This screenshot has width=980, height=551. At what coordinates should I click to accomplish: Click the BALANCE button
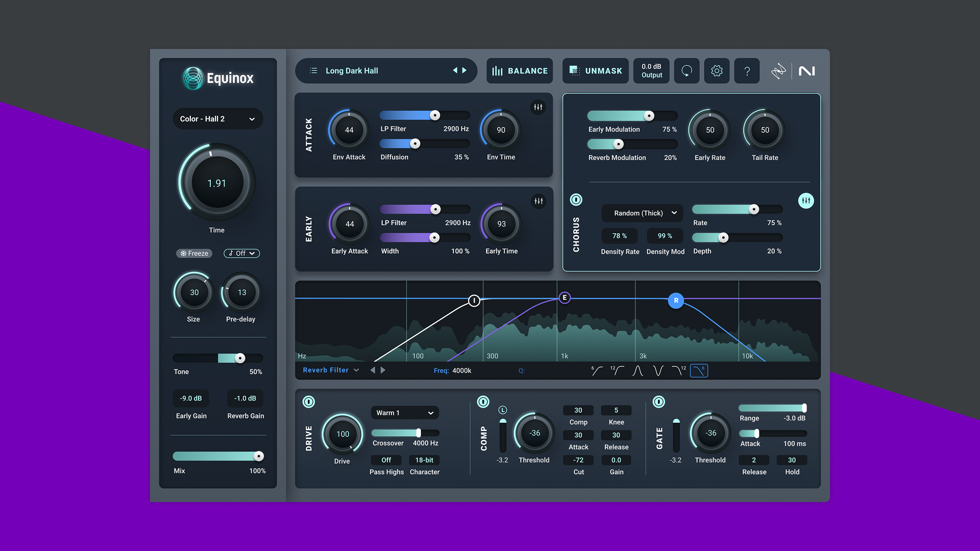click(520, 71)
